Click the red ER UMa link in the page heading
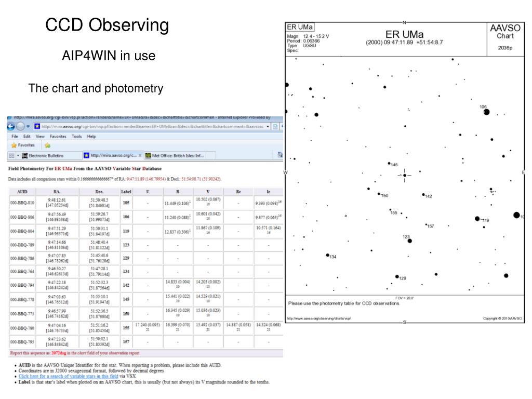This screenshot has width=532, height=399. pos(63,169)
